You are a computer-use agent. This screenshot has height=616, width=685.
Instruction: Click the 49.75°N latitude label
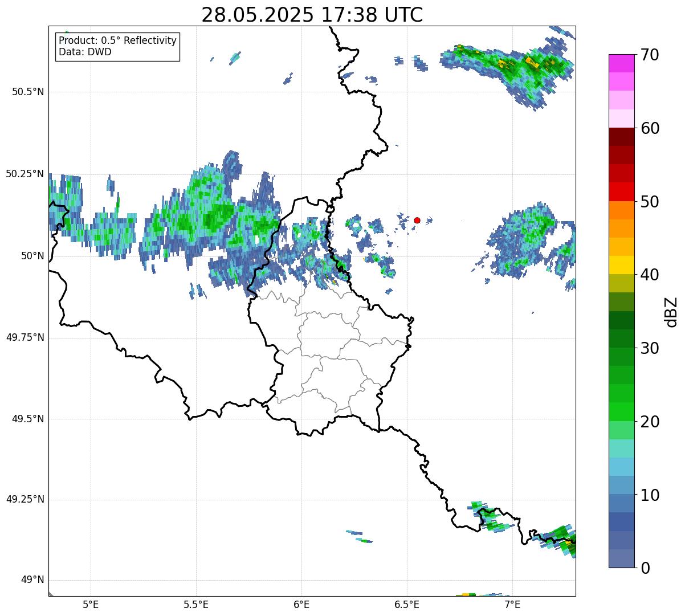[25, 337]
